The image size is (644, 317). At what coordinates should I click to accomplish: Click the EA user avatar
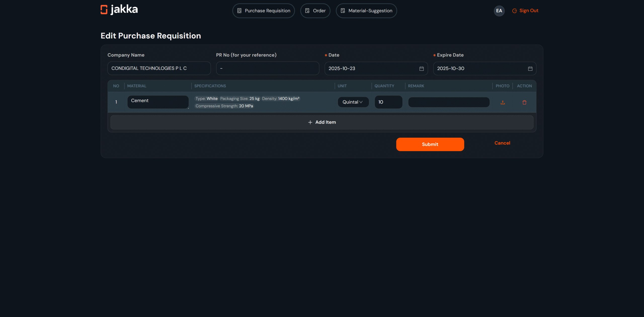[499, 11]
